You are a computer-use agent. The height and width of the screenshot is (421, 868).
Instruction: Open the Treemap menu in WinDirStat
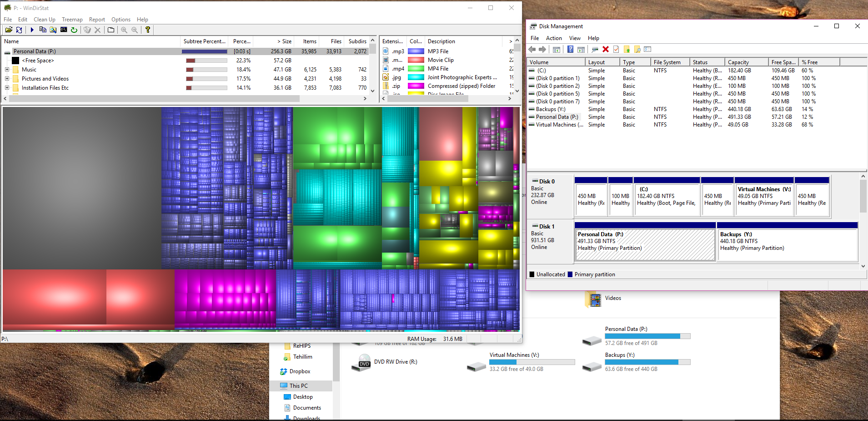(x=72, y=20)
